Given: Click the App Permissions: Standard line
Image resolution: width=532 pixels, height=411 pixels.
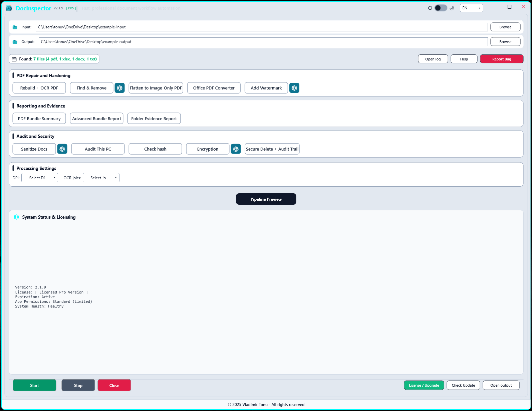Looking at the screenshot, I should tap(53, 301).
